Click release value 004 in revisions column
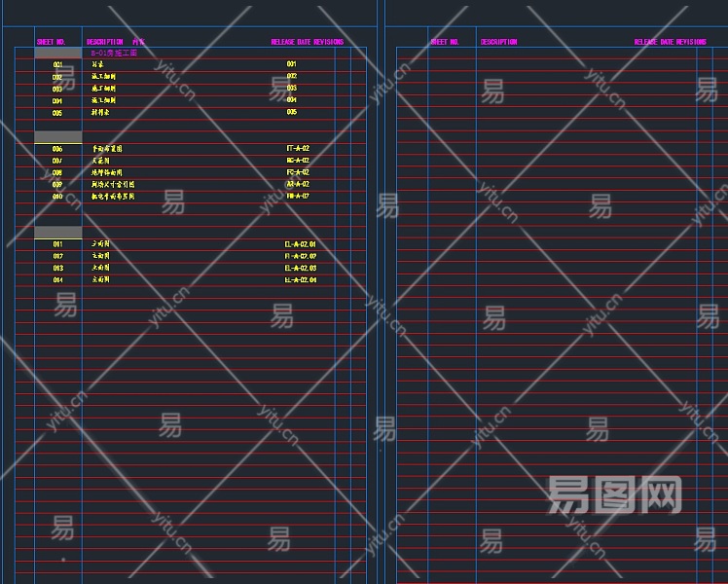Image resolution: width=728 pixels, height=584 pixels. pos(292,100)
